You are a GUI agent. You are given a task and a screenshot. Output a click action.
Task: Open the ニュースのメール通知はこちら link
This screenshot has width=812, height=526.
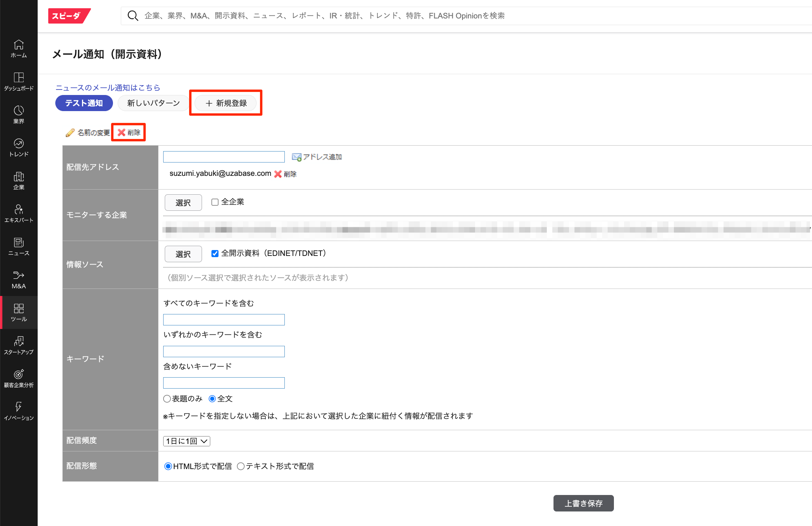107,88
